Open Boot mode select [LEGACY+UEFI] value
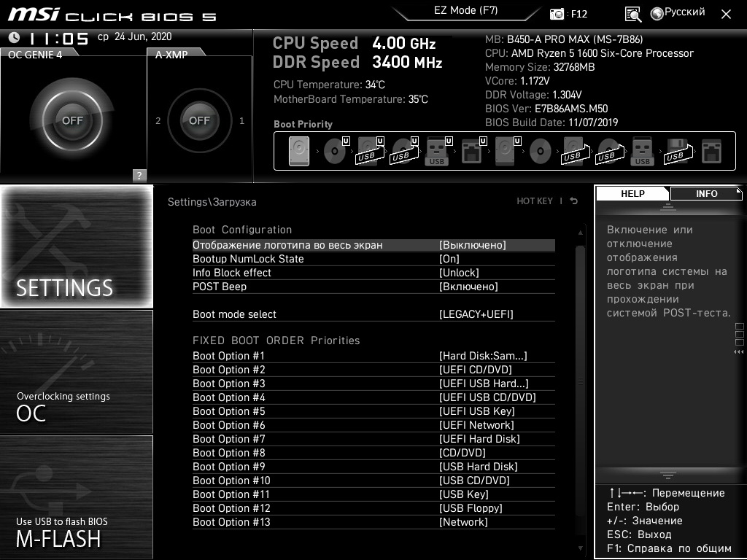The width and height of the screenshot is (747, 560). pos(476,314)
